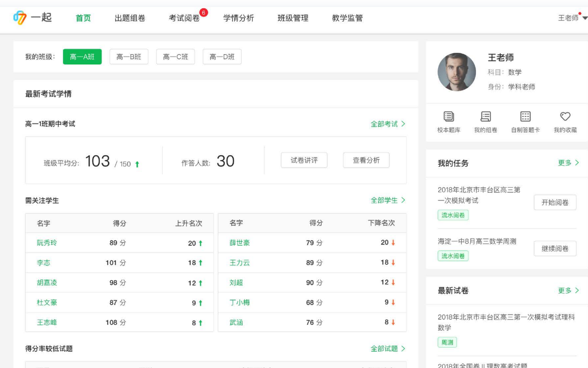
Task: Click the 一起 logo
Action: [x=33, y=18]
